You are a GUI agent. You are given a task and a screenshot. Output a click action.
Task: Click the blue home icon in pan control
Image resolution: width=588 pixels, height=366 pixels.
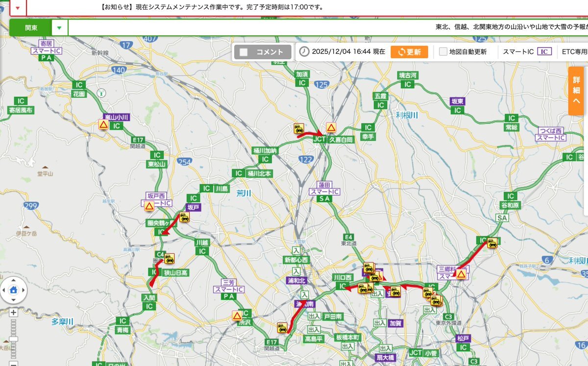coord(13,290)
